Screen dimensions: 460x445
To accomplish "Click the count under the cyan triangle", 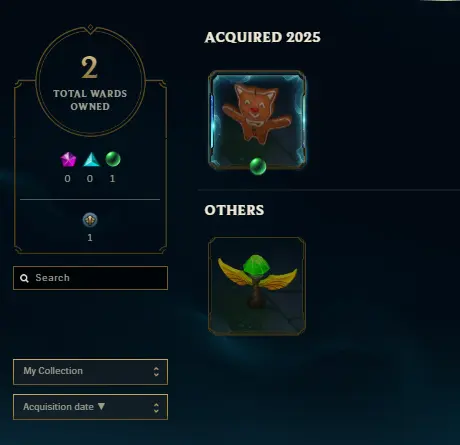I will 90,179.
